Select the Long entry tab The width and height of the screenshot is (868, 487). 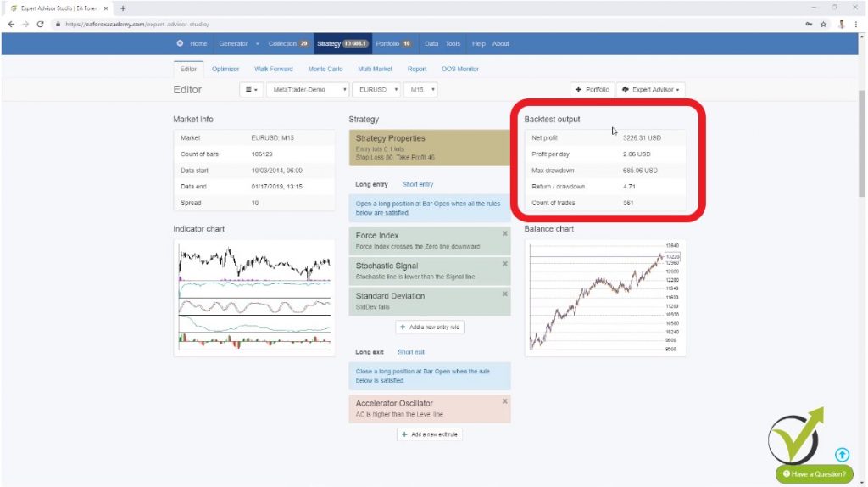pos(371,184)
